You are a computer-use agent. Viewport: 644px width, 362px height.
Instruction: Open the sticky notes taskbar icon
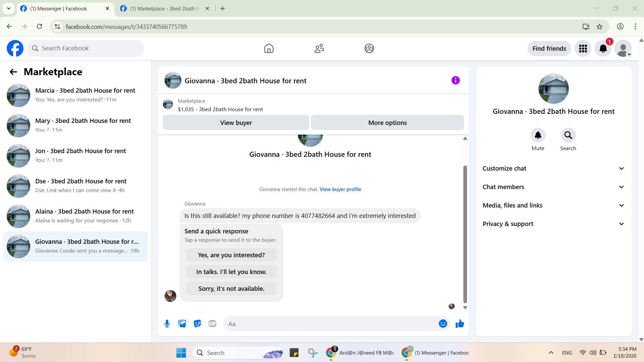(x=294, y=353)
